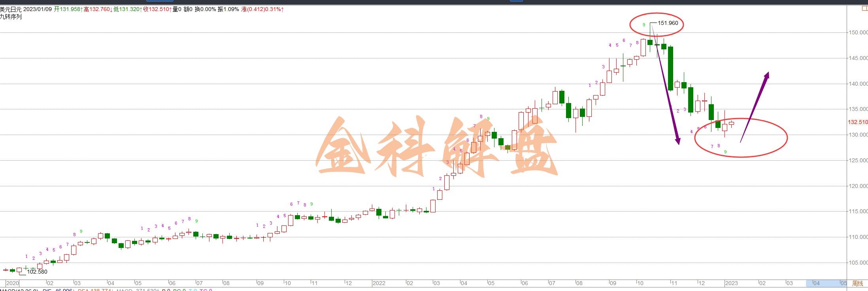Click the 120.000 price axis label
The width and height of the screenshot is (868, 291).
point(858,186)
